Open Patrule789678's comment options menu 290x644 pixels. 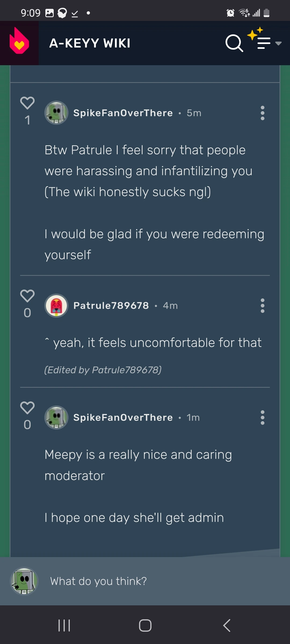tap(262, 306)
